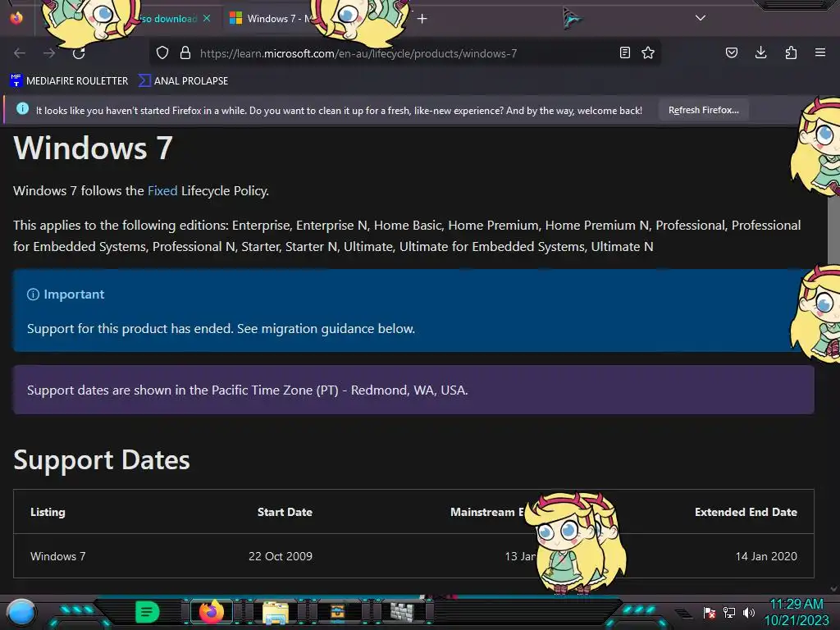This screenshot has height=630, width=840.
Task: Go forward with the forward arrow
Action: click(x=49, y=52)
